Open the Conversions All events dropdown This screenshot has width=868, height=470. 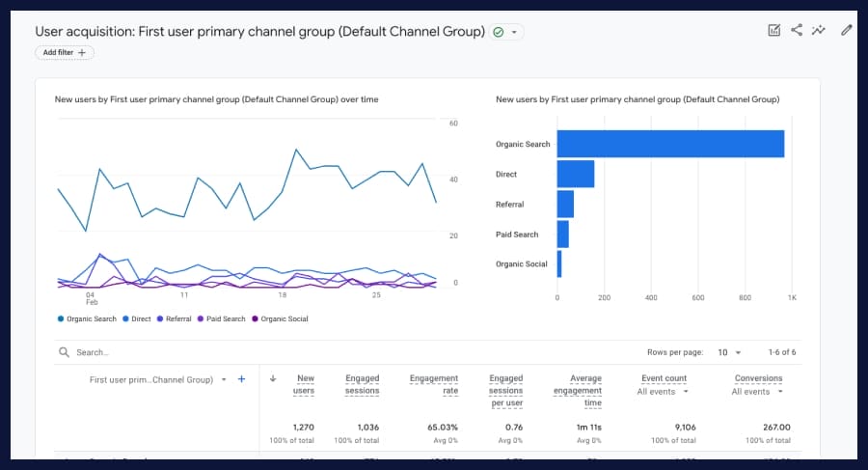[758, 392]
